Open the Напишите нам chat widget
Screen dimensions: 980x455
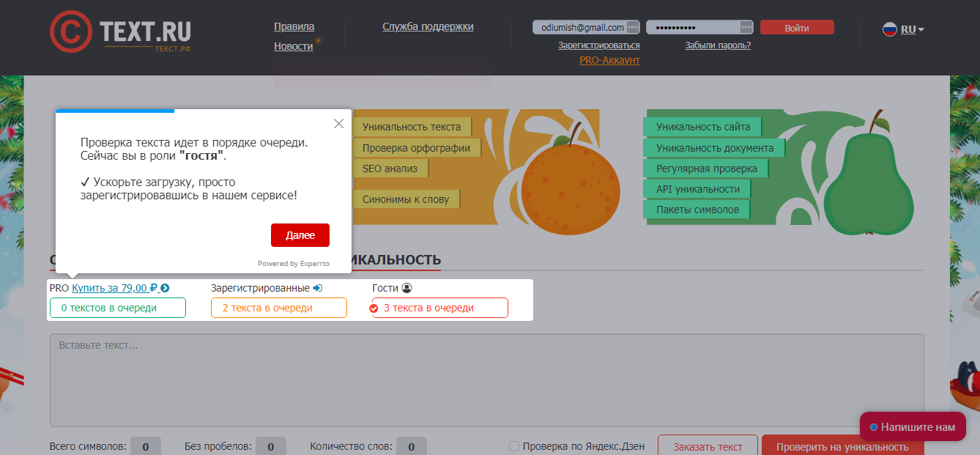tap(913, 426)
